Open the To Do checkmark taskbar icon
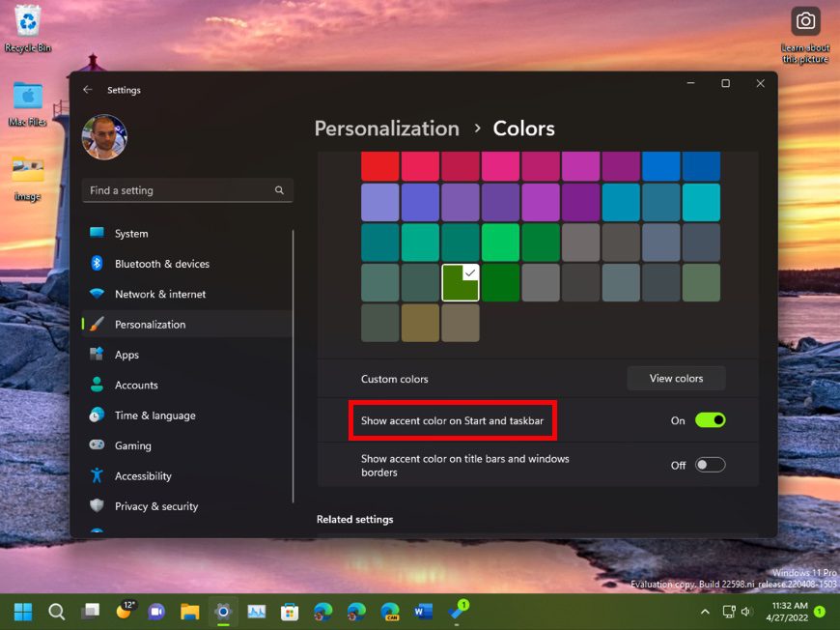 [458, 610]
